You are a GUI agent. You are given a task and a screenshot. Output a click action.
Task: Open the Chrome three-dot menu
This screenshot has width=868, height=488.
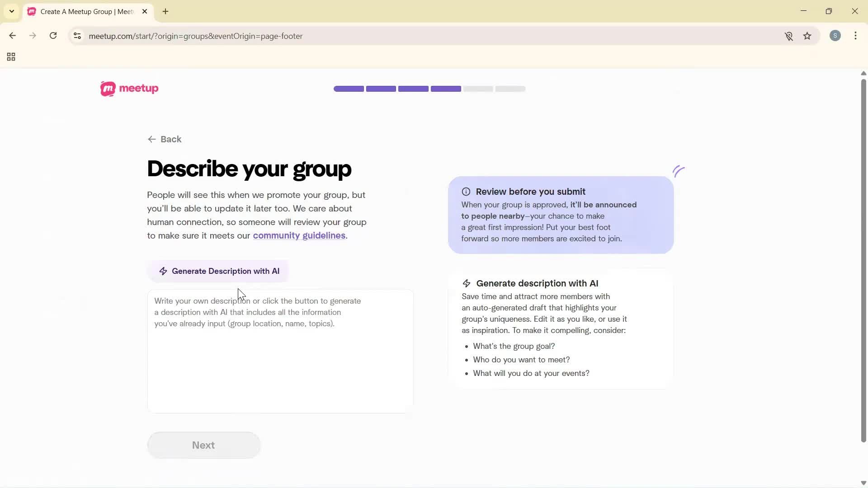coord(856,36)
